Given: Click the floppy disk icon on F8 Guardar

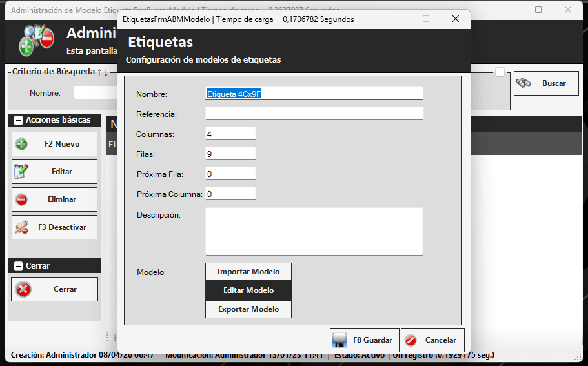Looking at the screenshot, I should [339, 340].
